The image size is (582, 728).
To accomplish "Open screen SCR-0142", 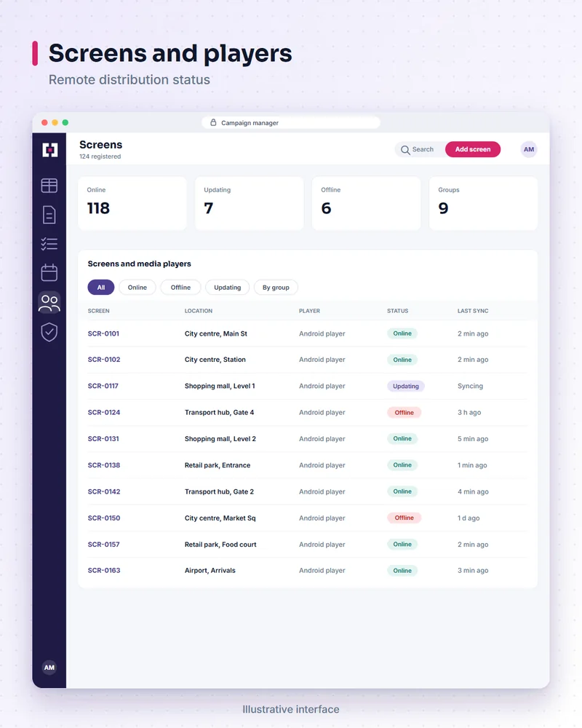I will pyautogui.click(x=104, y=491).
